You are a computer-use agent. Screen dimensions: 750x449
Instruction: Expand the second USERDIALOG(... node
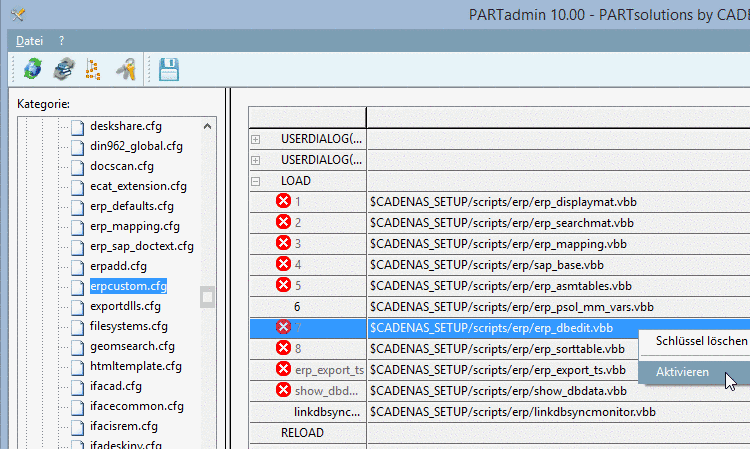click(255, 160)
